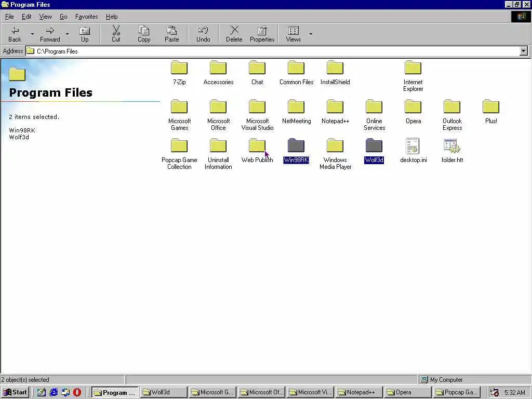The height and width of the screenshot is (399, 532).
Task: Click the 5:32 AM system clock
Action: [515, 393]
